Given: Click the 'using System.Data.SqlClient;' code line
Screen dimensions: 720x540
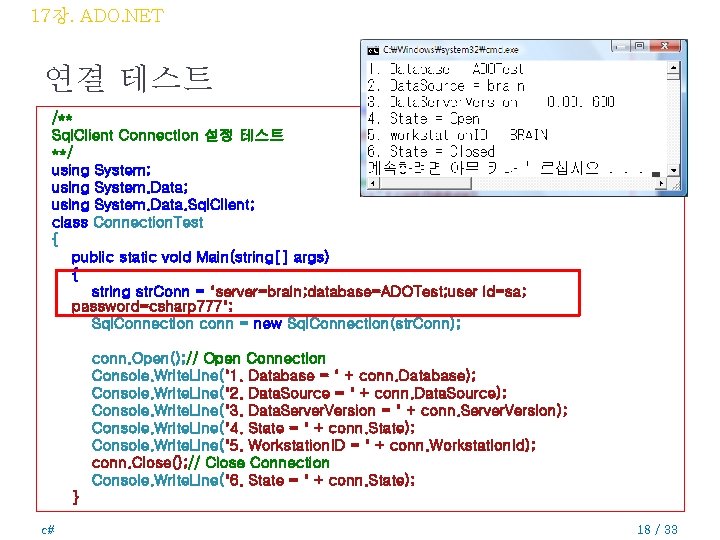Looking at the screenshot, I should click(x=153, y=204).
